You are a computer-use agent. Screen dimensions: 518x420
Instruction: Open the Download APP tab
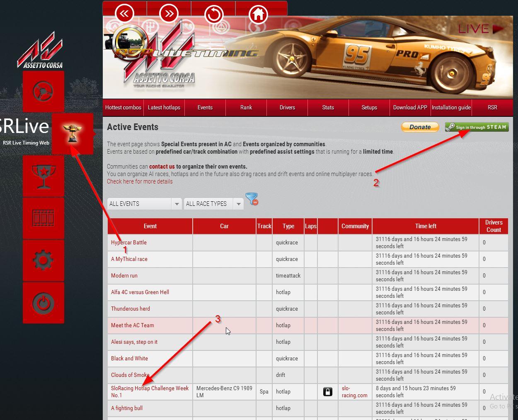coord(410,108)
